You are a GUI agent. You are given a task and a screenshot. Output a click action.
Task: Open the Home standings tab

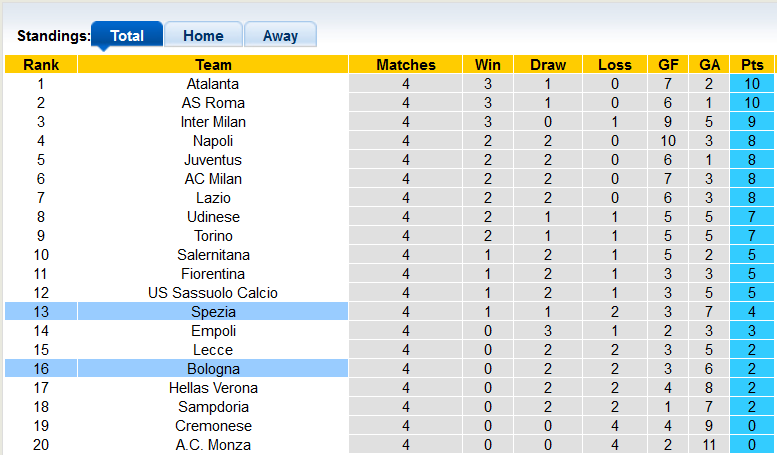203,36
